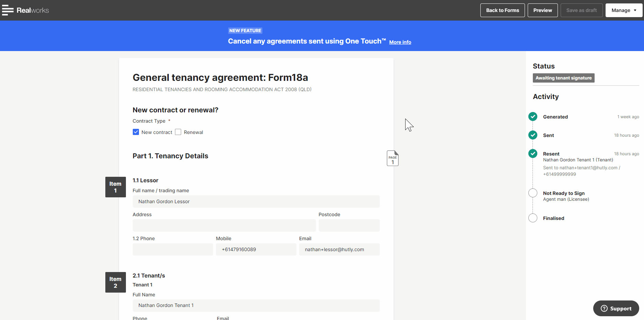Click the Support question mark icon
Viewport: 644px width, 320px height.
pos(604,309)
